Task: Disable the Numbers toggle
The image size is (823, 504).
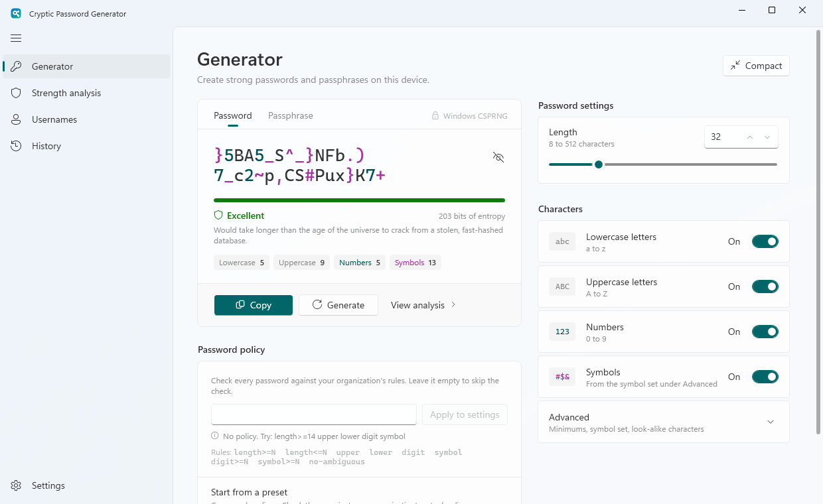Action: pyautogui.click(x=765, y=332)
